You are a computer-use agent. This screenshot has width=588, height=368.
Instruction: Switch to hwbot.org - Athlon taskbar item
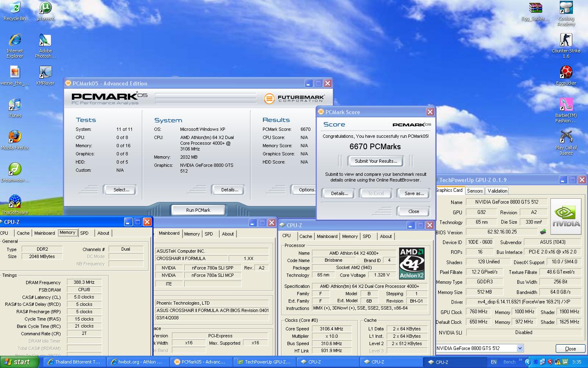pyautogui.click(x=137, y=362)
